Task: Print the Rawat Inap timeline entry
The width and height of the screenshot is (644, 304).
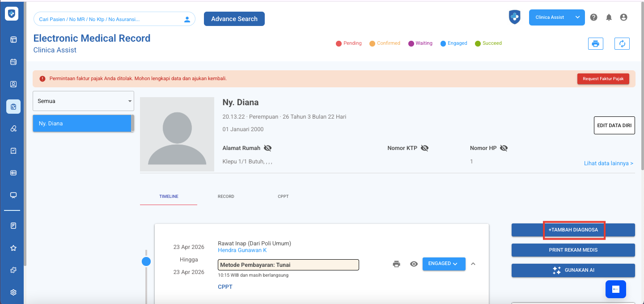Action: (396, 264)
